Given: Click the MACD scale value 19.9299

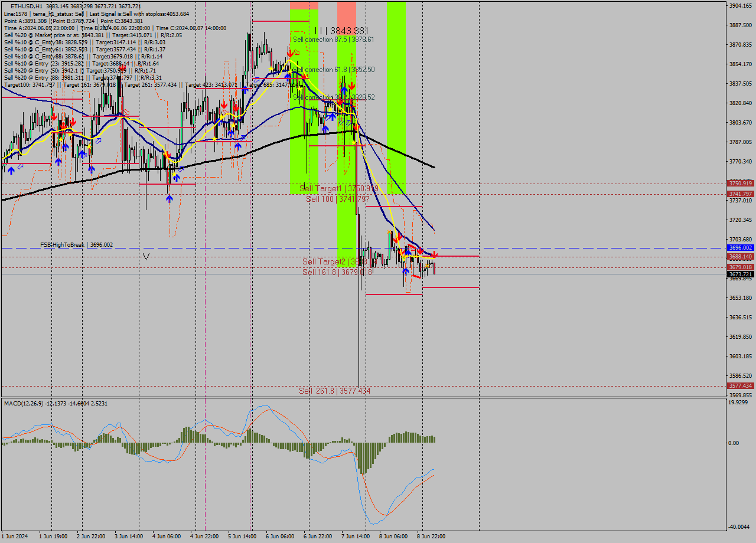Looking at the screenshot, I should pos(738,402).
